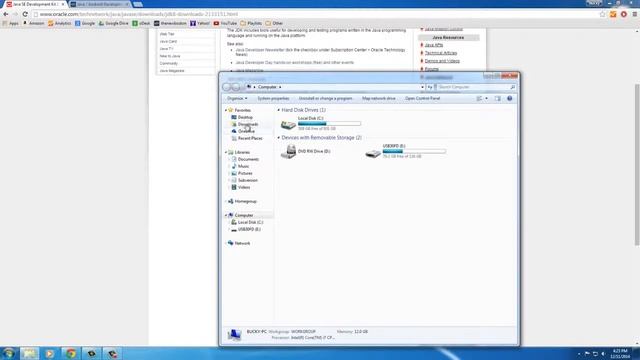Open the Apps shortcut in bookmarks bar
Screen dimensions: 640x360
[x=11, y=23]
